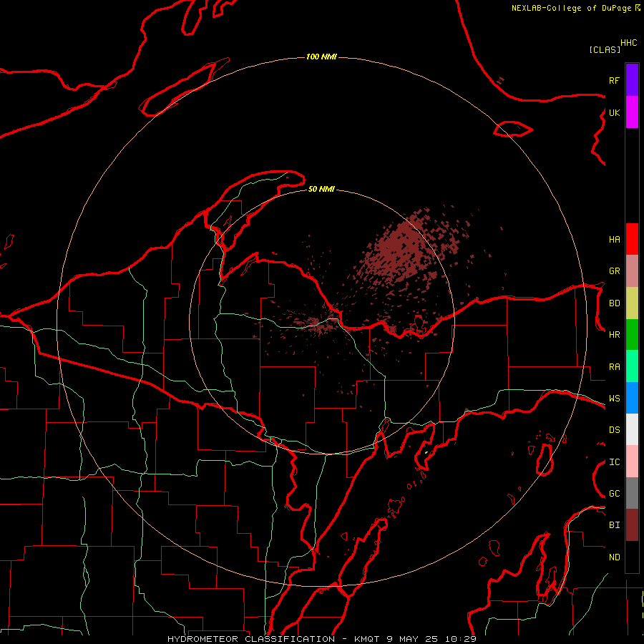Click the DS white legend swatch

click(632, 429)
